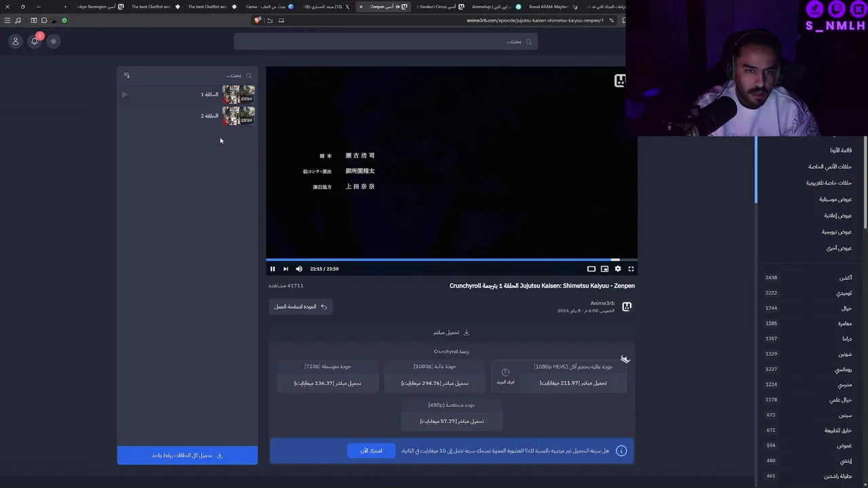Click the play arrow beside الحلقة 1
Screen dimensions: 868x488
pyautogui.click(x=125, y=94)
